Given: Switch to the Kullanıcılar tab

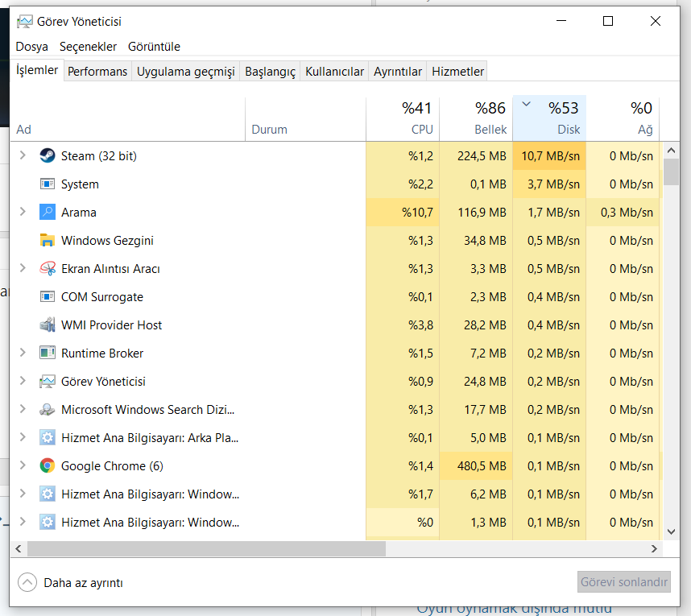Looking at the screenshot, I should point(334,72).
